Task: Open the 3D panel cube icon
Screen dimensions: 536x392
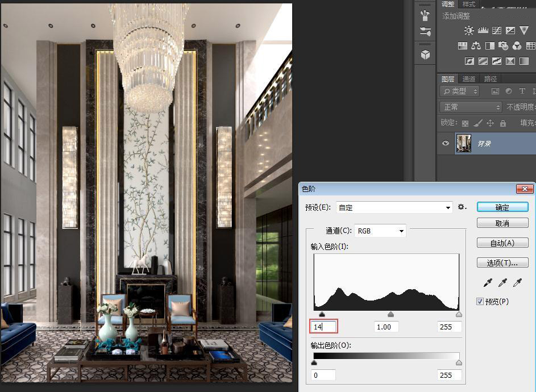Action: point(425,55)
